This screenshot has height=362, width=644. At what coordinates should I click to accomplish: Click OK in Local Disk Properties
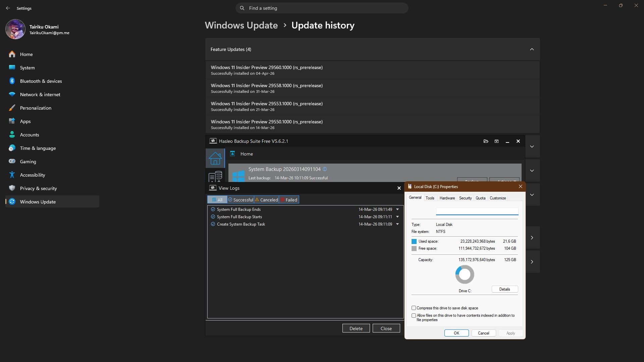click(x=457, y=333)
